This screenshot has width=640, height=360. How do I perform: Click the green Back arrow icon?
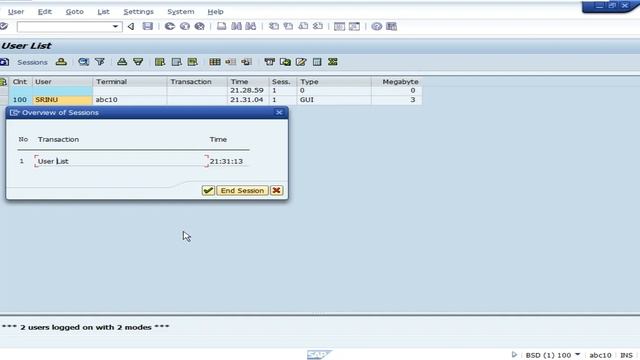coord(169,27)
